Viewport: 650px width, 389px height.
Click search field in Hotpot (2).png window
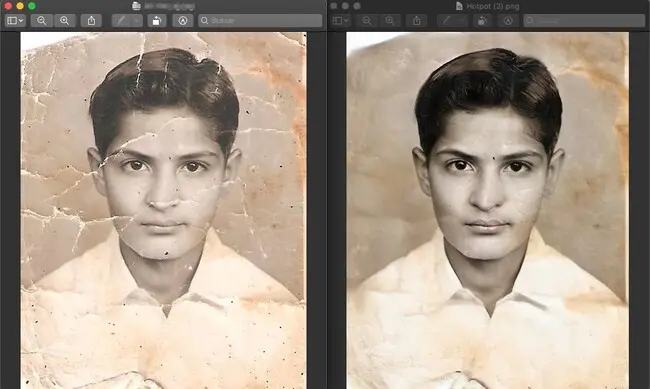(x=584, y=20)
